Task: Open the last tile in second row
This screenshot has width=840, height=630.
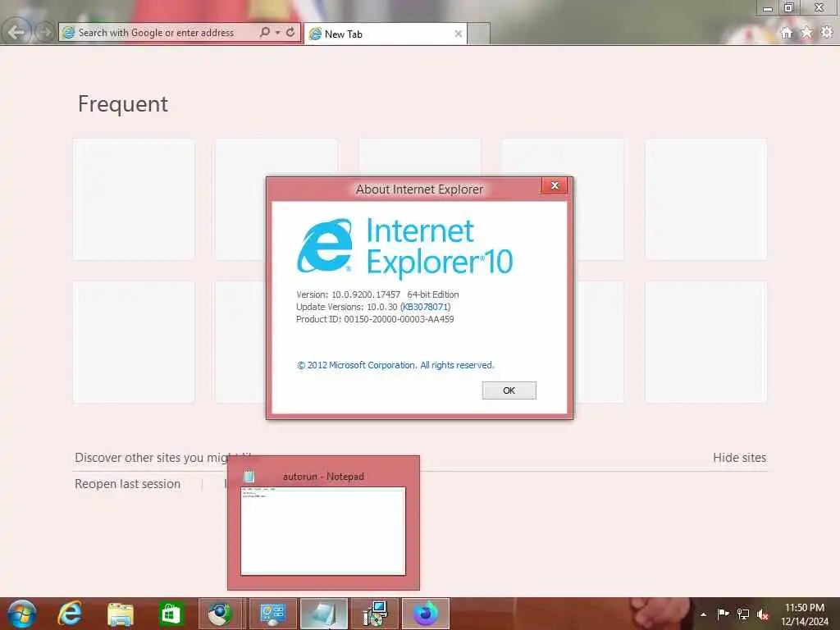Action: point(706,342)
